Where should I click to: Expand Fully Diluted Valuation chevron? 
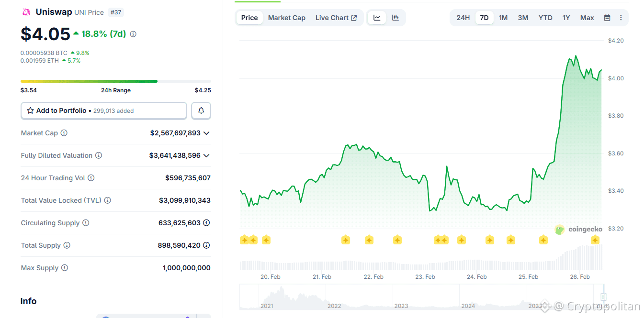coord(206,155)
